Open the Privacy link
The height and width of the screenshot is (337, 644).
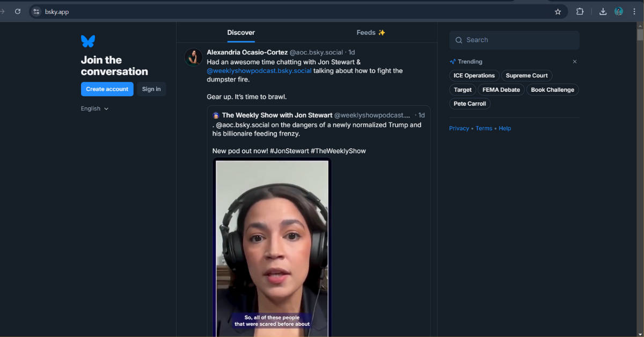click(459, 128)
